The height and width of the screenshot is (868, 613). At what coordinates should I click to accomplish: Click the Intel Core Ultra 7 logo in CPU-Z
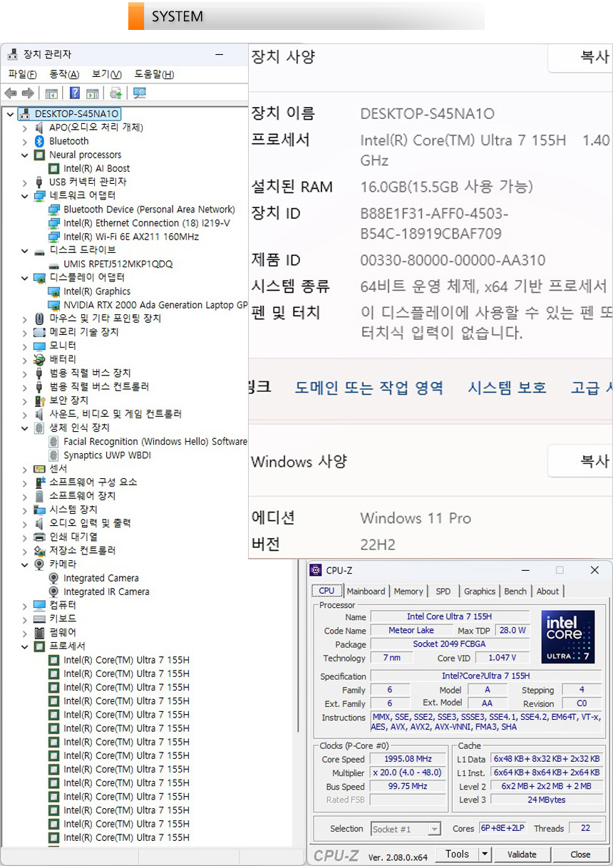click(x=567, y=636)
